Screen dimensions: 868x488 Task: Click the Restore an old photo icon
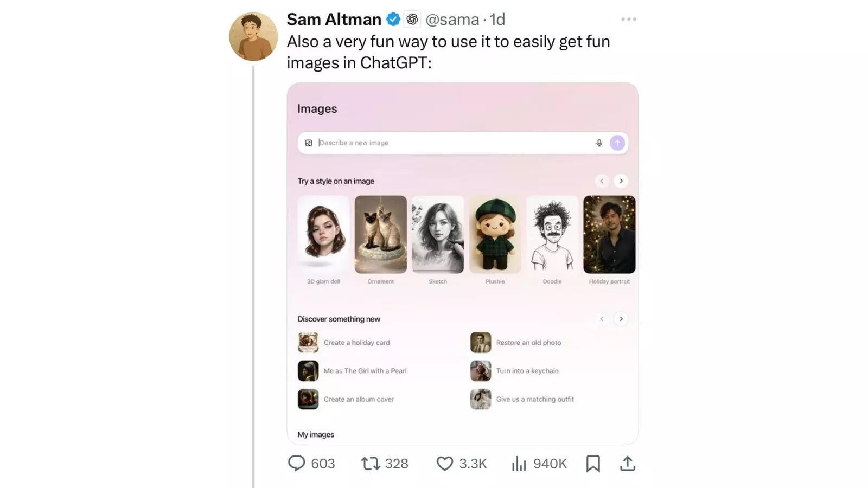pyautogui.click(x=480, y=342)
